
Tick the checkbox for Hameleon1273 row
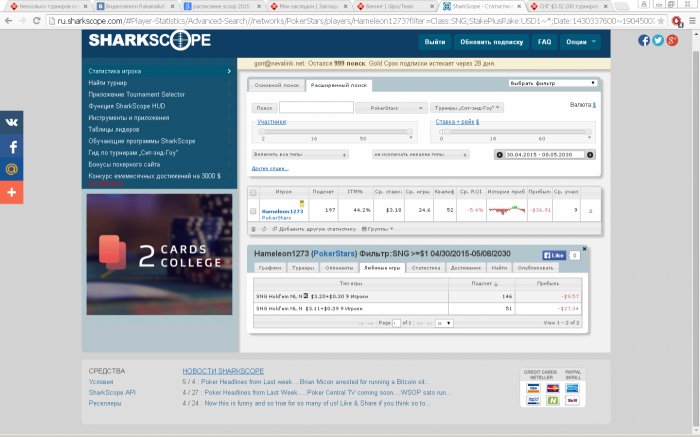pyautogui.click(x=253, y=211)
